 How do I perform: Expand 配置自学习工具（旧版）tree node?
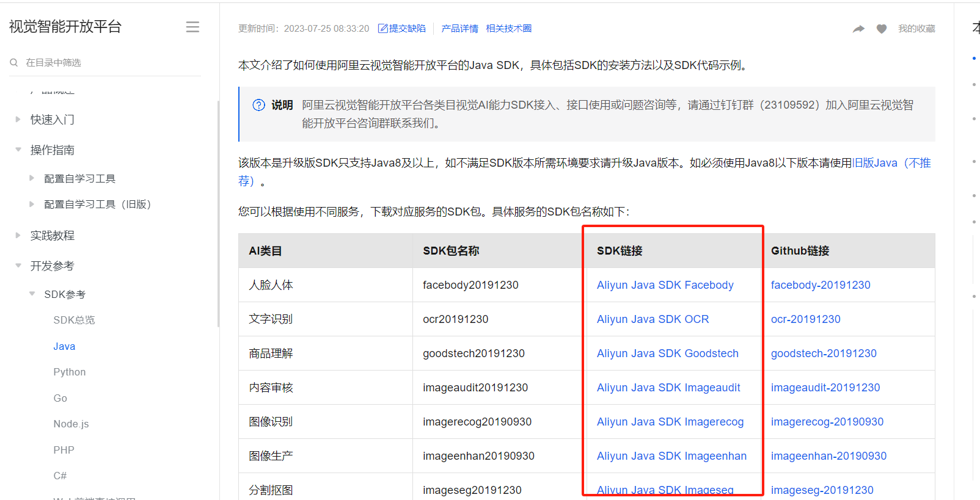point(32,204)
